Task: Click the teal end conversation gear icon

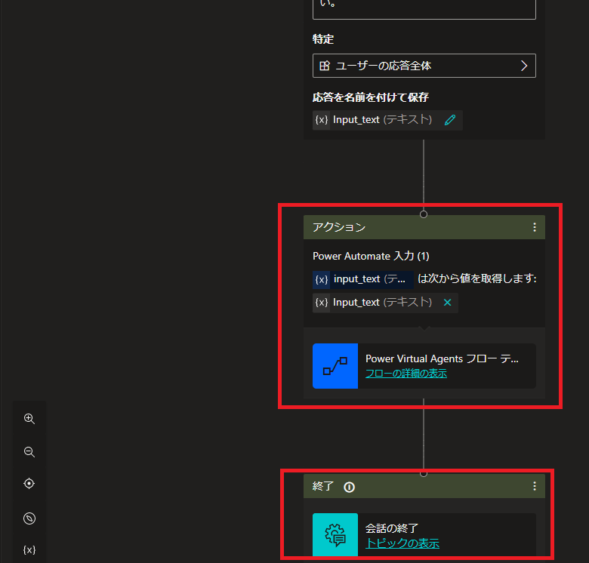Action: click(x=335, y=535)
